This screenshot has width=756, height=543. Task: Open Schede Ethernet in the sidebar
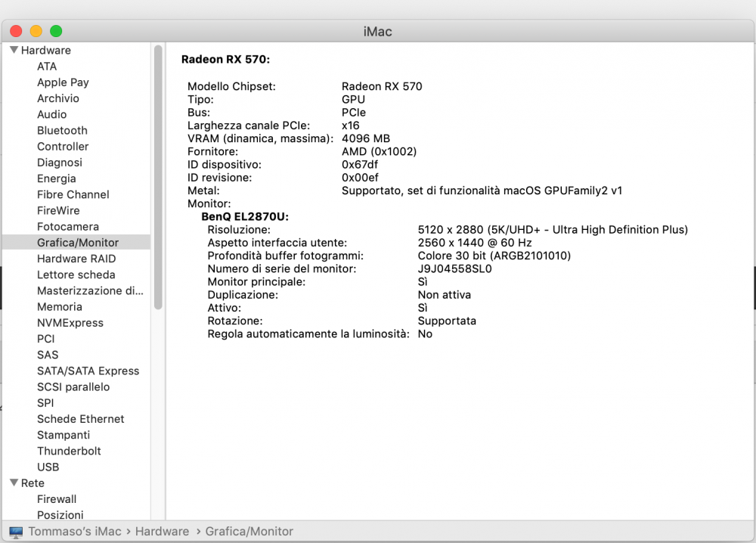pos(81,418)
